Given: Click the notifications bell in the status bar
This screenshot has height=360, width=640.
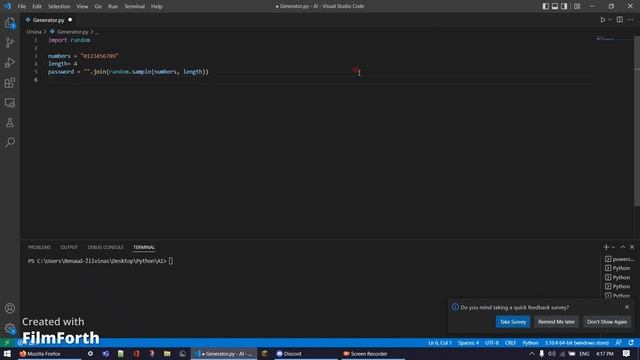Looking at the screenshot, I should pos(631,343).
